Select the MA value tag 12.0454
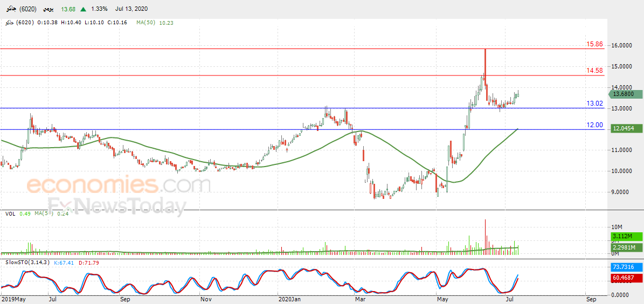 pyautogui.click(x=627, y=128)
